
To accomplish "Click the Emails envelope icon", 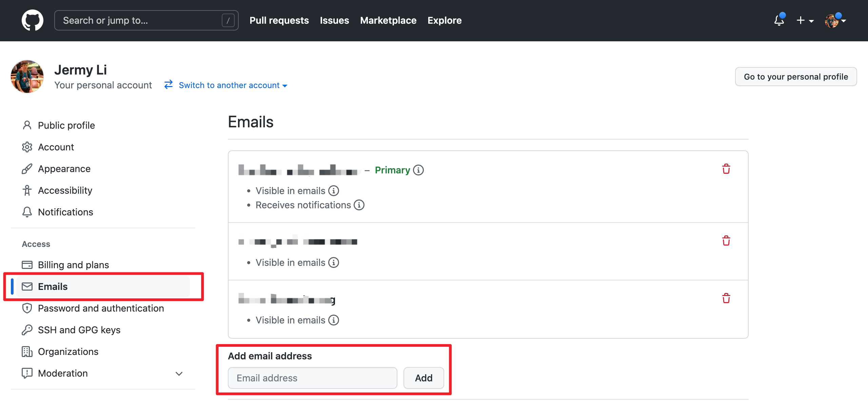I will tap(27, 287).
